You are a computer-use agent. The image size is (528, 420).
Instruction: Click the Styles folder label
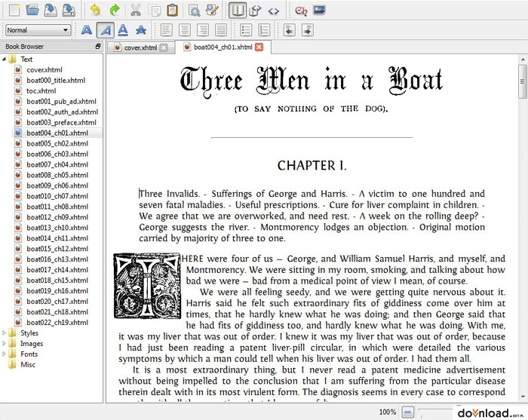point(29,333)
